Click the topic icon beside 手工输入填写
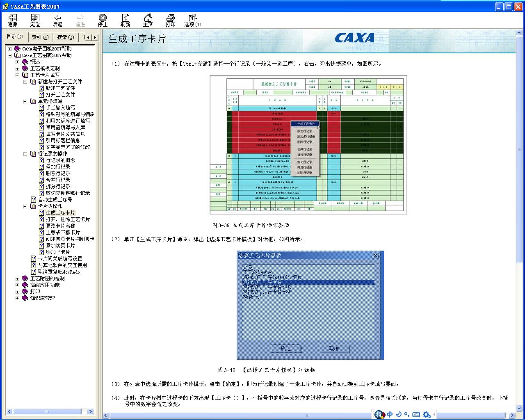The image size is (525, 420). 41,108
